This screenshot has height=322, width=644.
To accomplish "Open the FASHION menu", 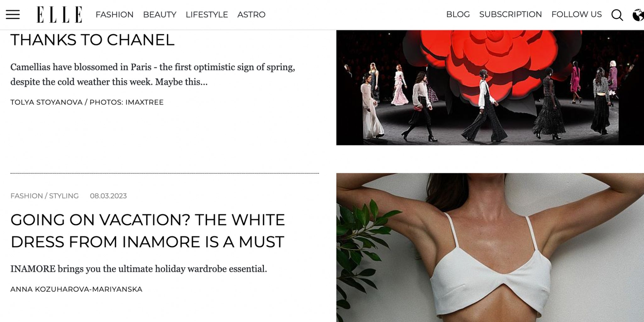I will (x=114, y=14).
